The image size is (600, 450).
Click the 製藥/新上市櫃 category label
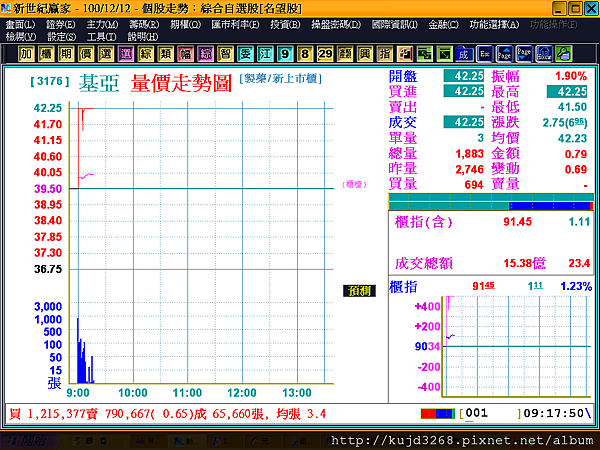(280, 78)
